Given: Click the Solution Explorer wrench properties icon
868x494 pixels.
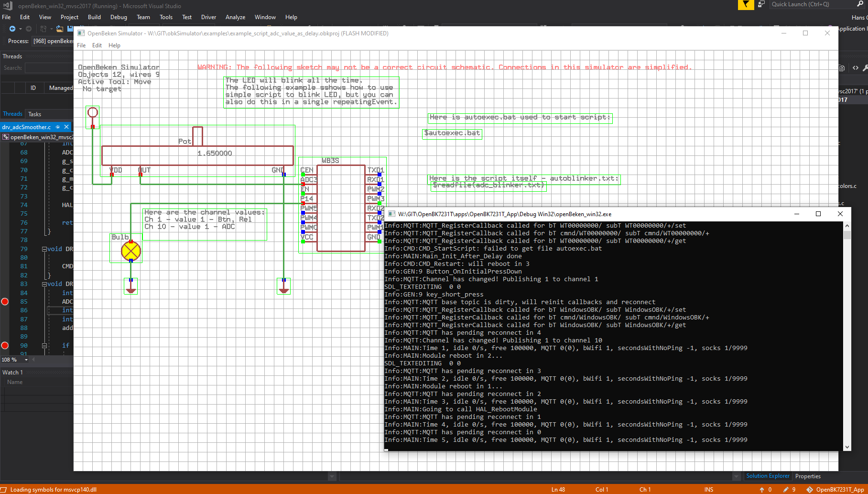Looking at the screenshot, I should [865, 68].
